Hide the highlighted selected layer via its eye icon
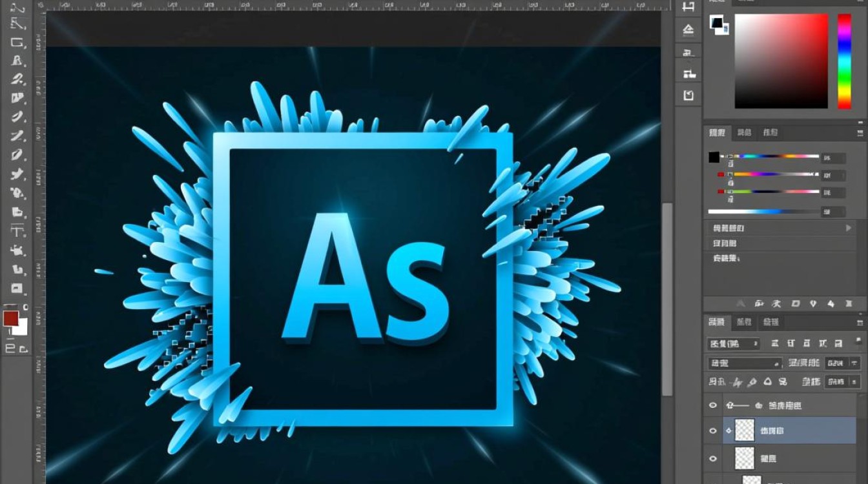This screenshot has height=484, width=868. pos(713,430)
